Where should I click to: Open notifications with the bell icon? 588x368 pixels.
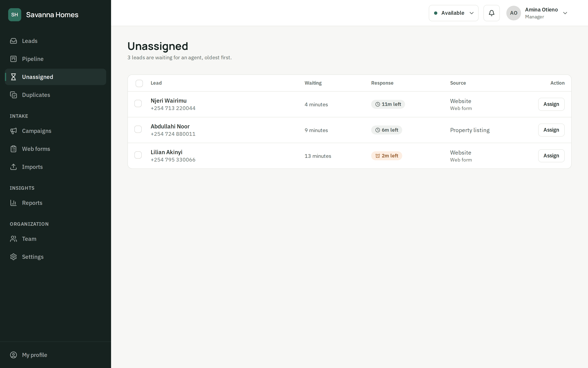click(492, 13)
